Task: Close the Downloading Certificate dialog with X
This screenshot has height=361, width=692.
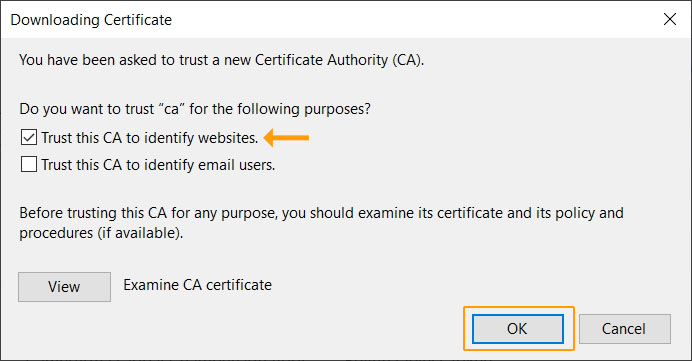Action: click(669, 19)
